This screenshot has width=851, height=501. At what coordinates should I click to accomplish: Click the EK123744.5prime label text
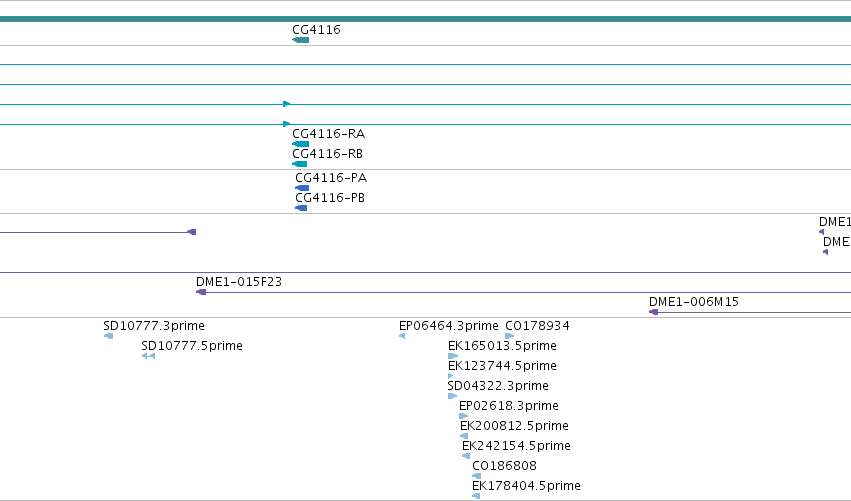503,366
